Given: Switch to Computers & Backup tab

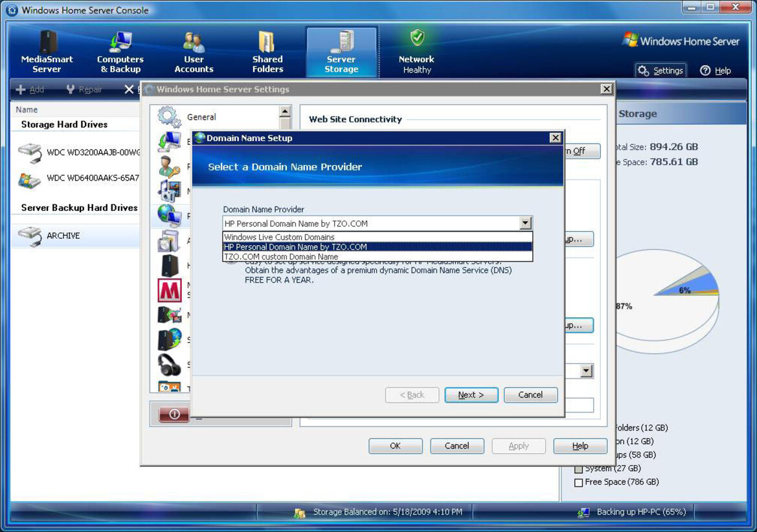Looking at the screenshot, I should click(x=120, y=52).
